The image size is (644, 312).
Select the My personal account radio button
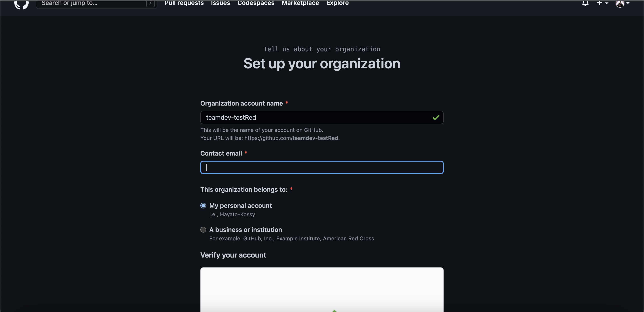[x=203, y=205]
